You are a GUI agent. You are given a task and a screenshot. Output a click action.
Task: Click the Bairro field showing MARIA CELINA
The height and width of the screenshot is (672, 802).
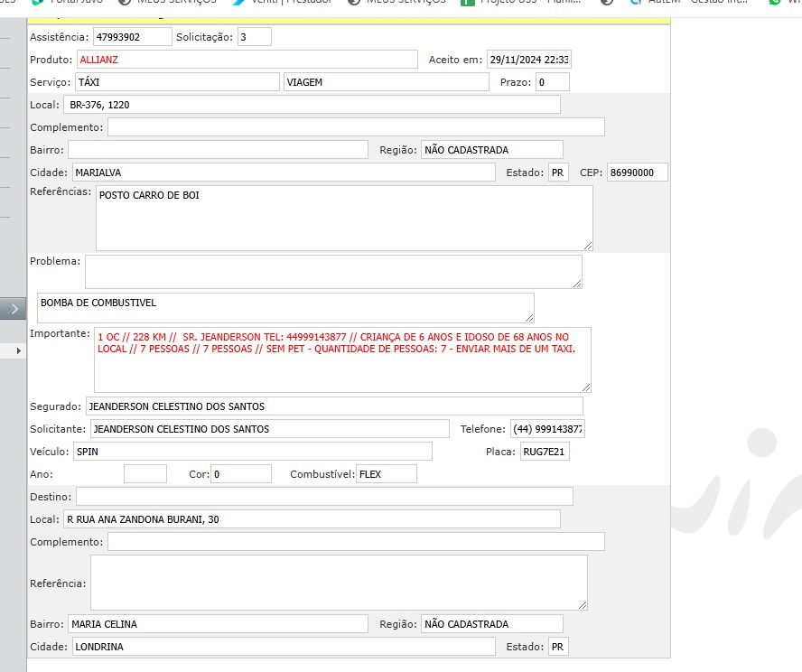click(218, 623)
